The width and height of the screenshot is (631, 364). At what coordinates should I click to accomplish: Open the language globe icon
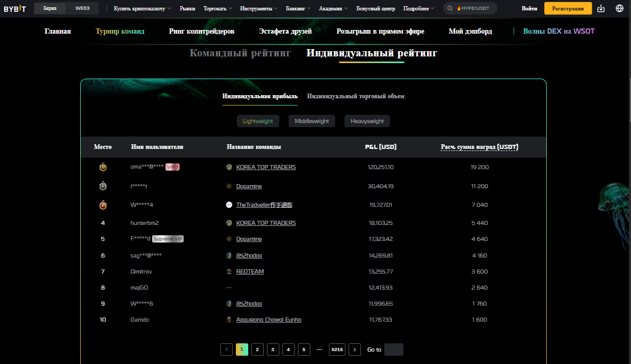pyautogui.click(x=620, y=8)
